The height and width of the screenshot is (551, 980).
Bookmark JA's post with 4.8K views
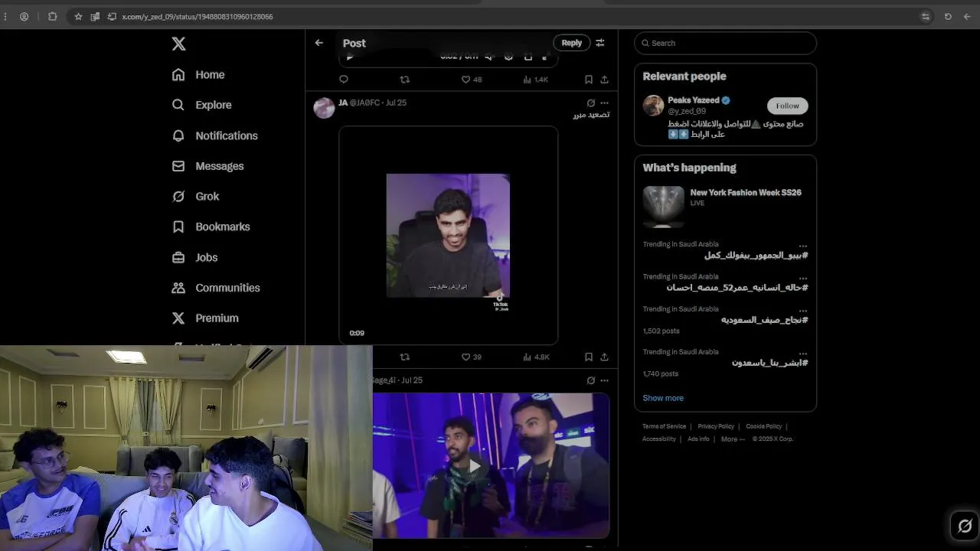click(x=589, y=357)
